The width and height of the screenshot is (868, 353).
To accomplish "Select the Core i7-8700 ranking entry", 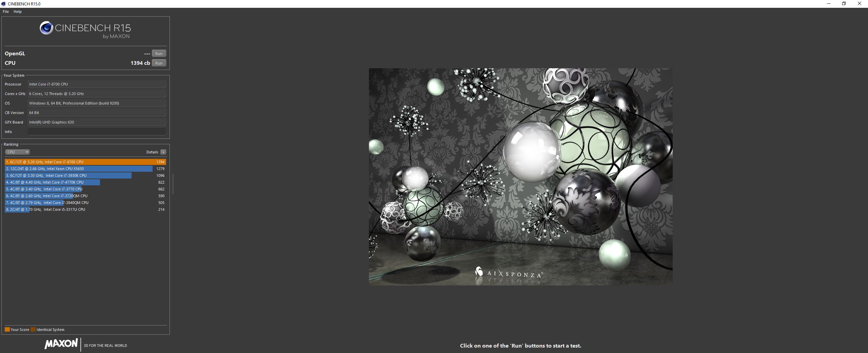I will click(85, 162).
